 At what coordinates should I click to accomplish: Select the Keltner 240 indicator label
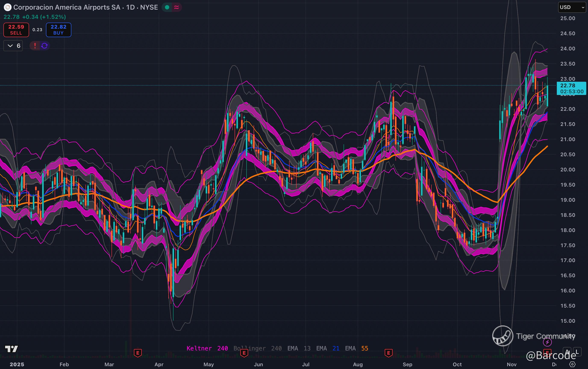[x=207, y=348]
